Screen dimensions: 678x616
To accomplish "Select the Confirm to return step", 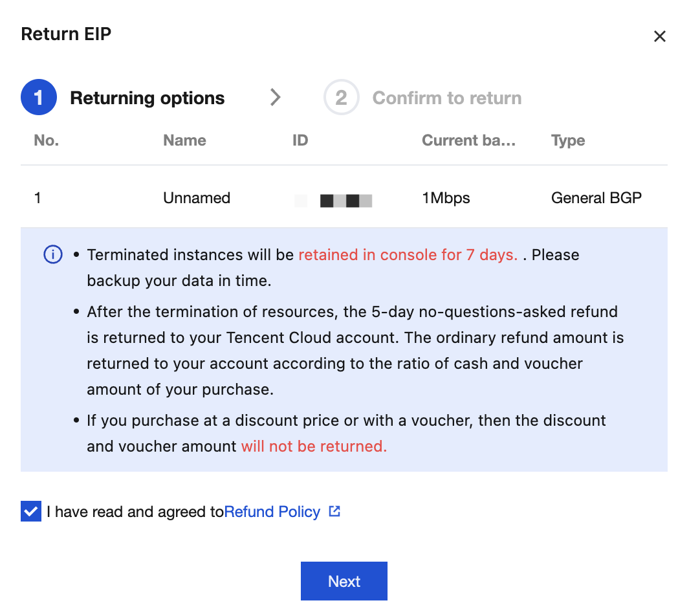I will click(447, 98).
